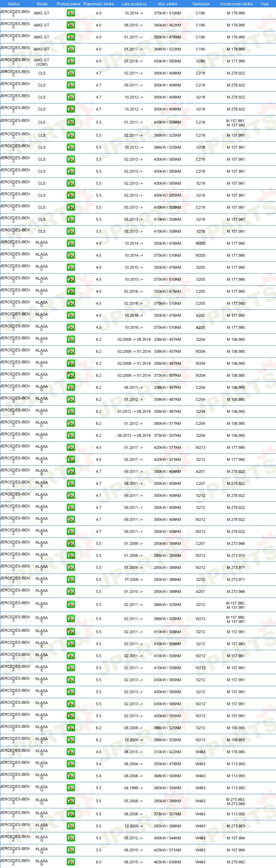Click the Model column header
276x868 pixels.
[42, 4]
